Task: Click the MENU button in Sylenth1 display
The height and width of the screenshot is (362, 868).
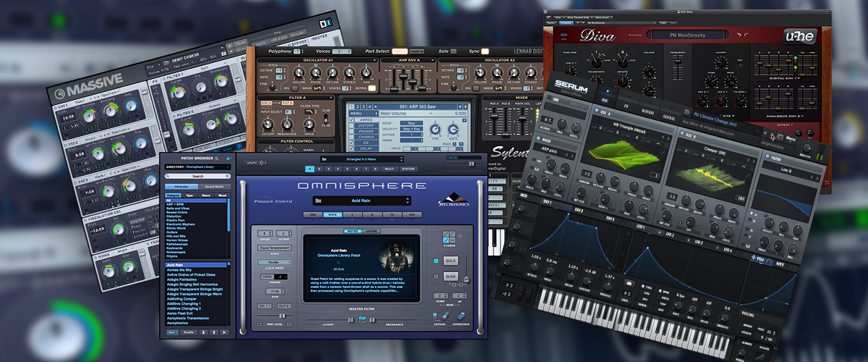Action: 363,114
